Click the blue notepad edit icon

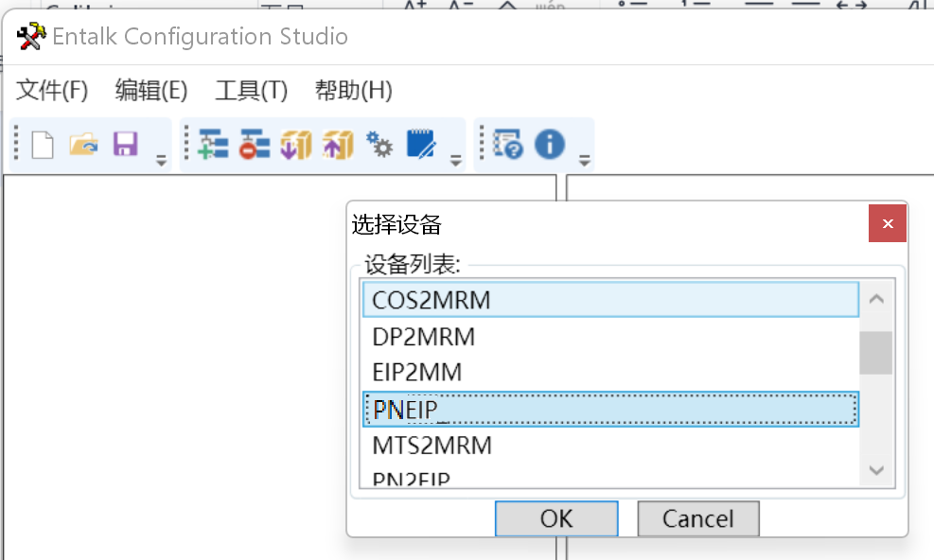point(420,144)
